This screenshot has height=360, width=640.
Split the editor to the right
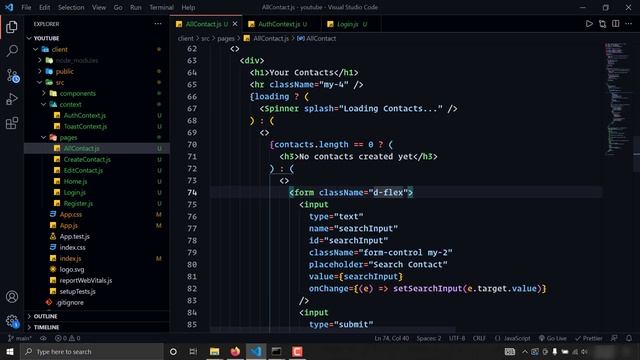[x=616, y=24]
